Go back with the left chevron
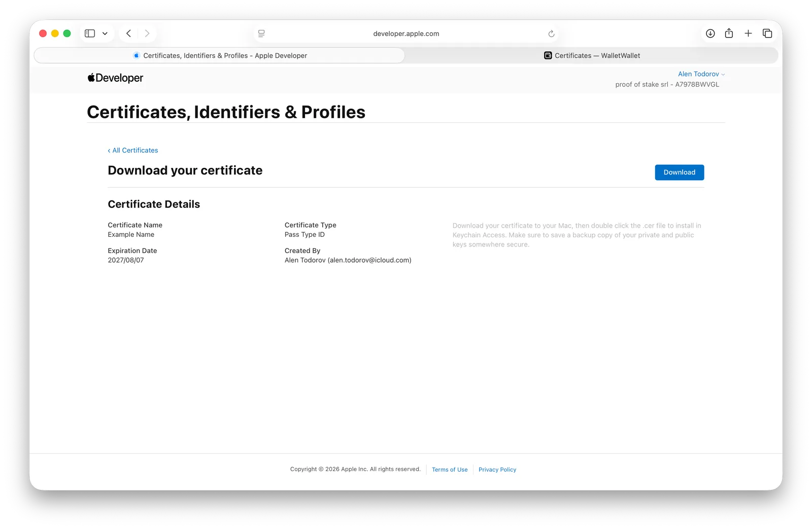Image resolution: width=812 pixels, height=529 pixels. click(x=129, y=33)
